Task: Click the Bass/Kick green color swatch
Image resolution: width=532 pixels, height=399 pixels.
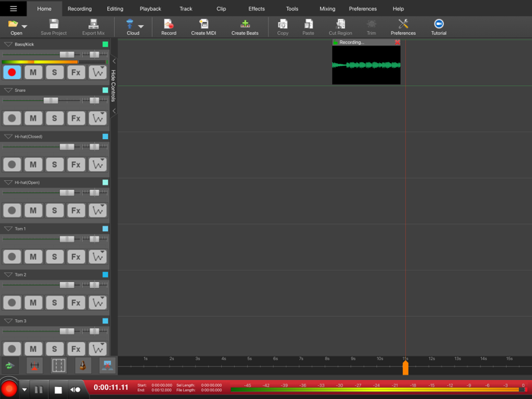Action: (105, 44)
